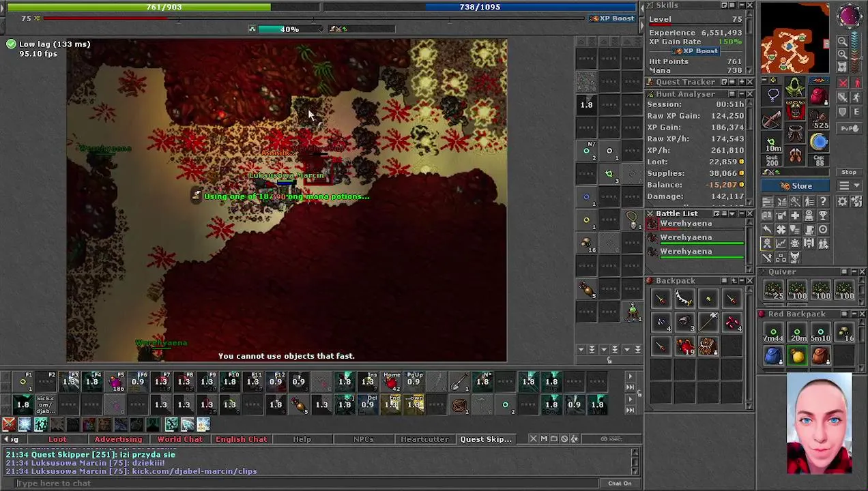868x491 pixels.
Task: Open the scroll sidebar icon
Action: coord(809,230)
